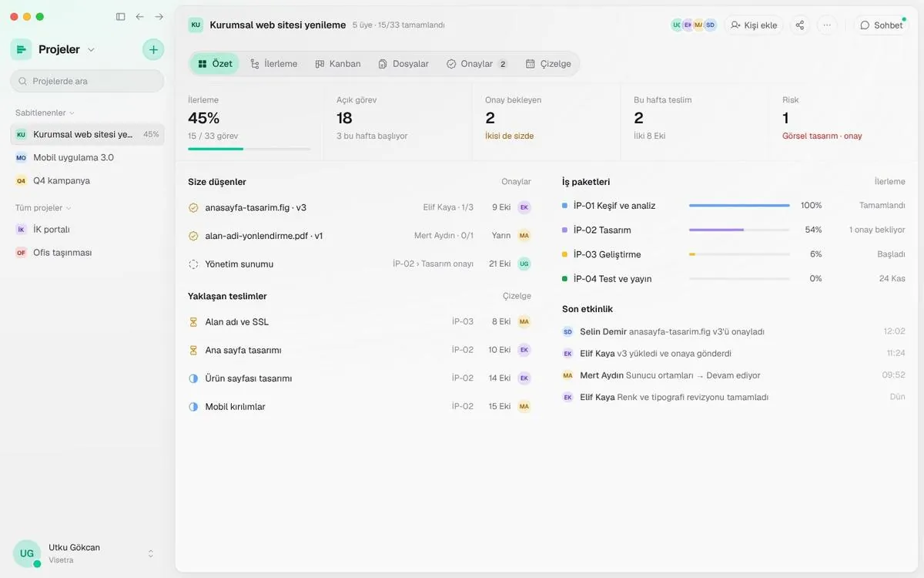The width and height of the screenshot is (924, 578).
Task: Open the three-dots more options menu
Action: point(827,25)
